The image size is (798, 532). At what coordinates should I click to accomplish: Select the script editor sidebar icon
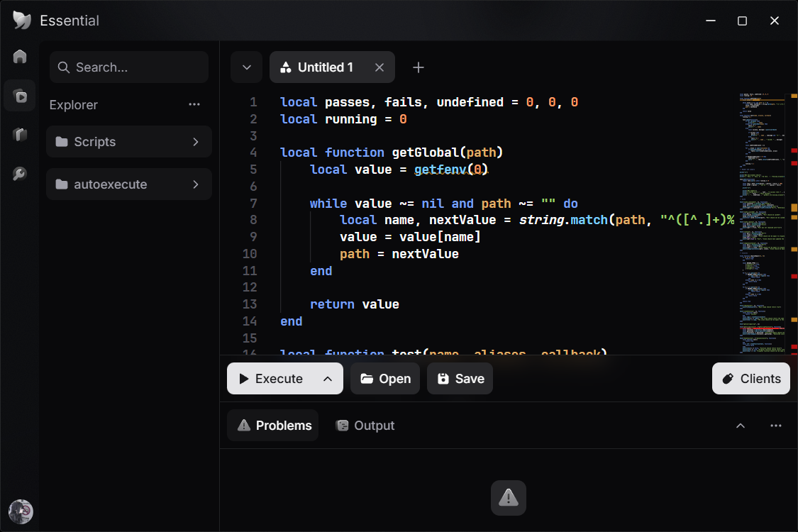pyautogui.click(x=20, y=96)
